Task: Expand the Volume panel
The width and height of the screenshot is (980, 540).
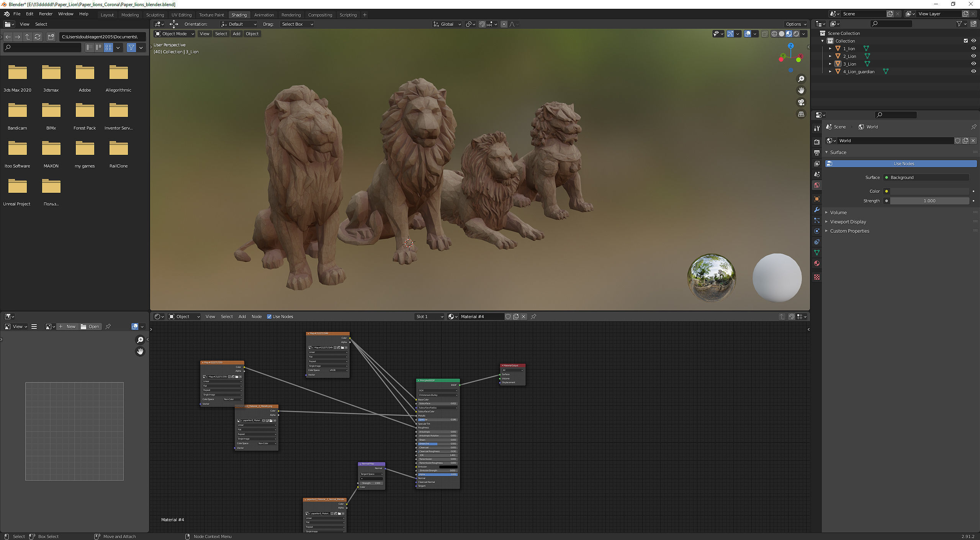Action: pos(838,213)
